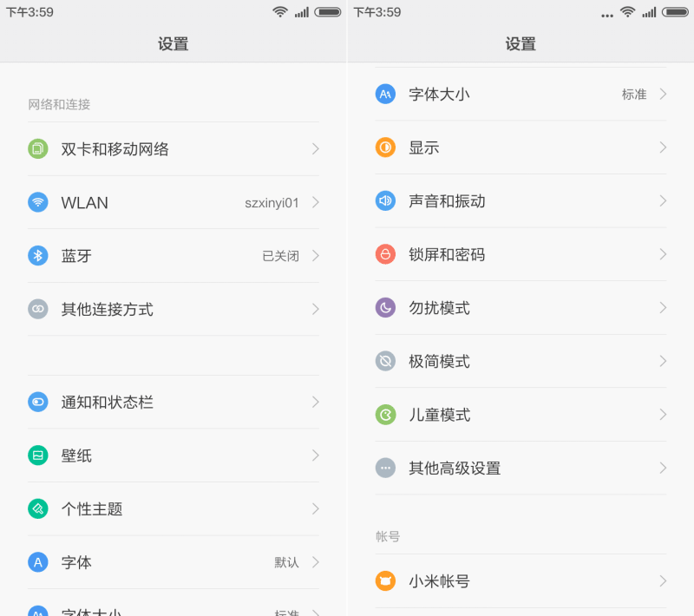Tap the 小米帐号 Mi Account icon
Screen dimensions: 694x616
pyautogui.click(x=385, y=581)
